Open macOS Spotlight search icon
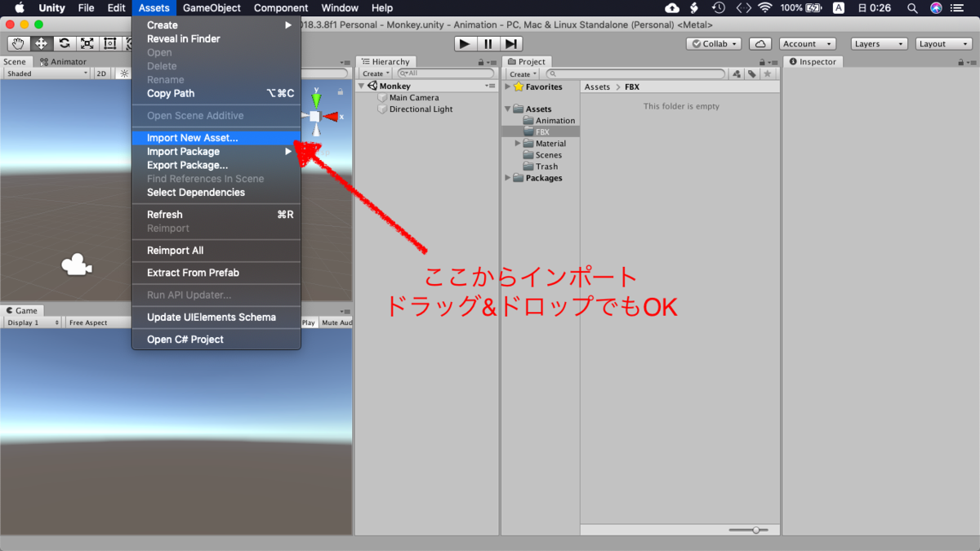The height and width of the screenshot is (551, 980). pyautogui.click(x=912, y=8)
